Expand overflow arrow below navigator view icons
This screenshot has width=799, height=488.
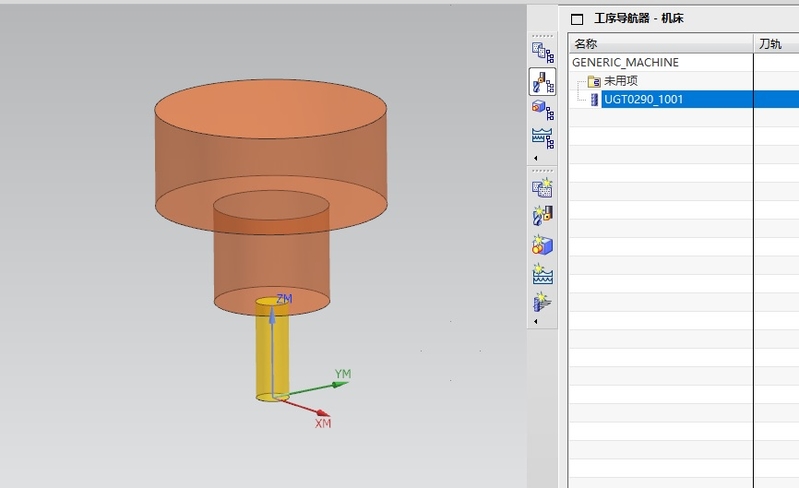536,158
